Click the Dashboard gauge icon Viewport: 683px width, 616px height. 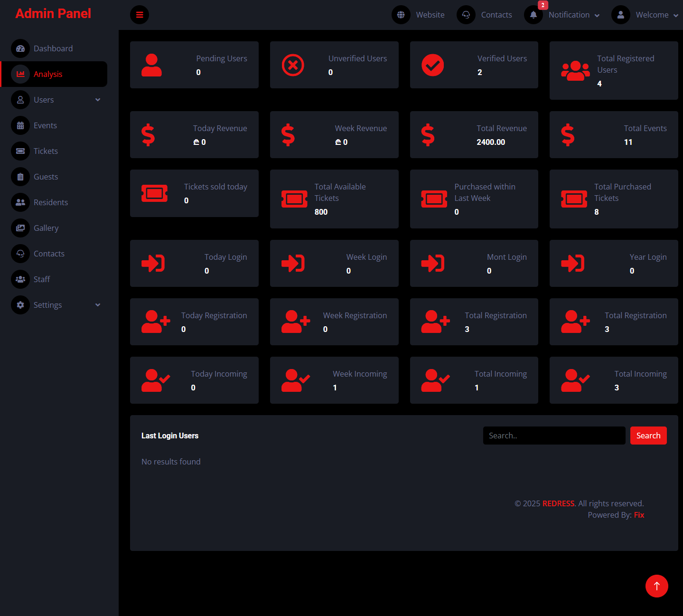[20, 48]
